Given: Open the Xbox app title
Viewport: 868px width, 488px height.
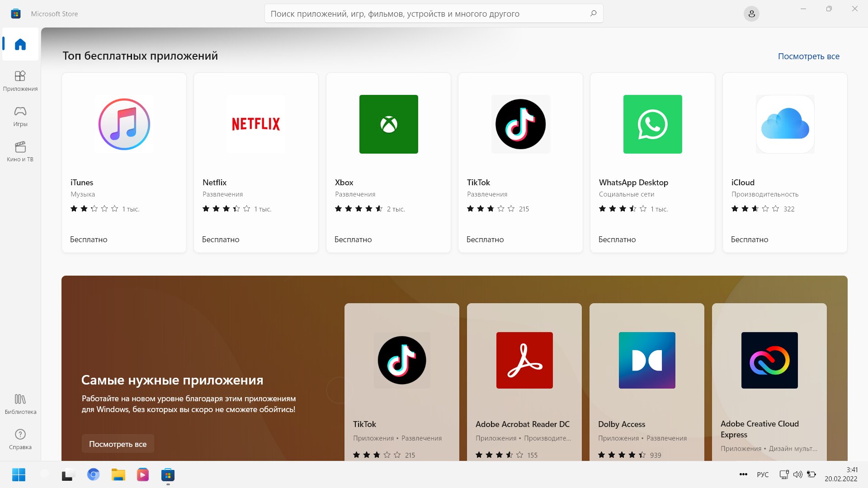Looking at the screenshot, I should [x=344, y=183].
